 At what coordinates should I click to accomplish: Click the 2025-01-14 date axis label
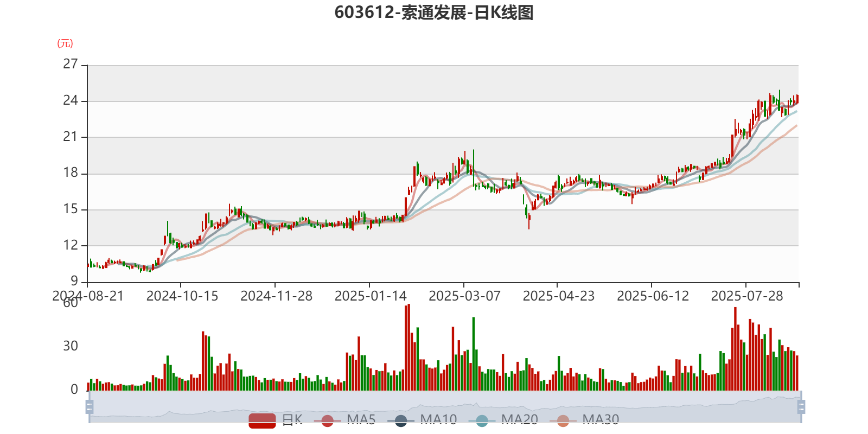tap(371, 296)
